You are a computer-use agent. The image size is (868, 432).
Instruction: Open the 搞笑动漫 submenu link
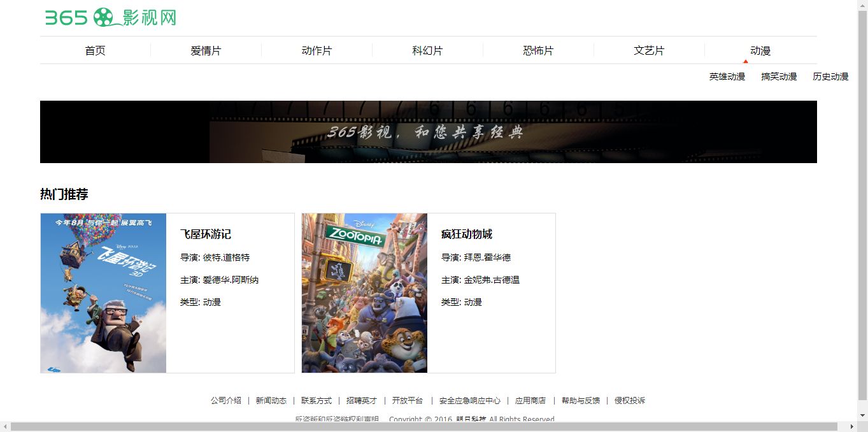coord(779,76)
